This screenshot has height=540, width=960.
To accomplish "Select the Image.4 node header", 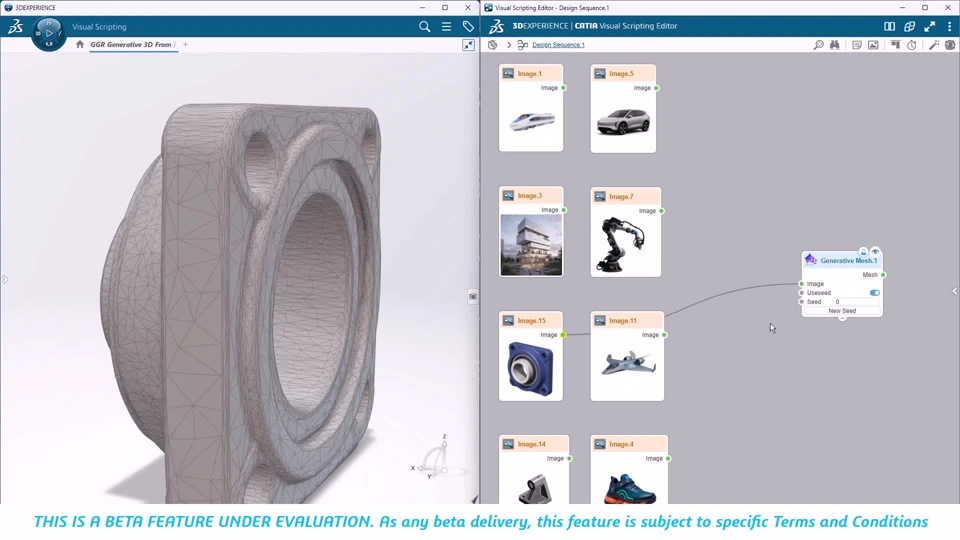I will [x=629, y=444].
